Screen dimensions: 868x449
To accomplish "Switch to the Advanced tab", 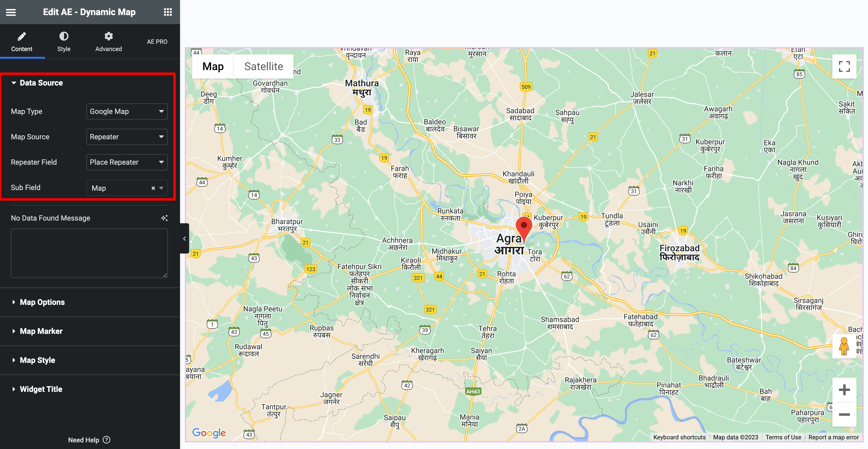I will tap(108, 42).
